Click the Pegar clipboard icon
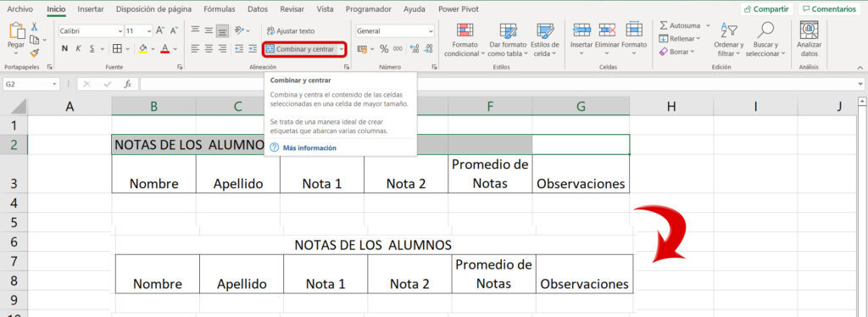 [17, 31]
